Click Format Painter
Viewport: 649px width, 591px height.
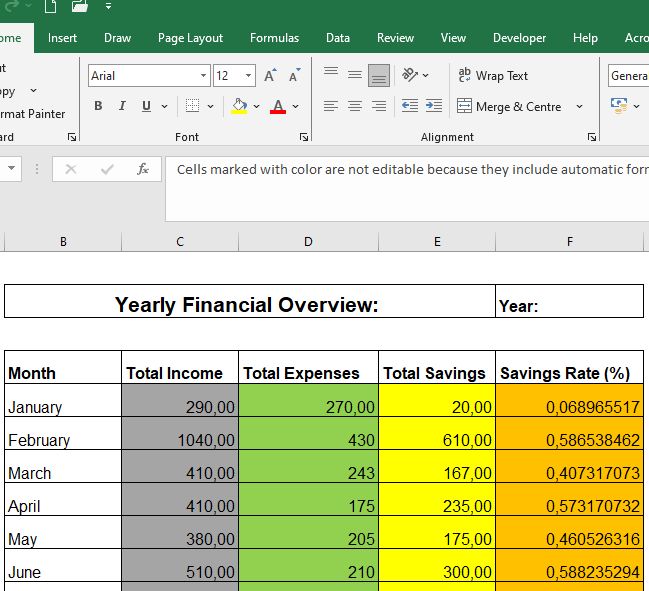point(32,114)
